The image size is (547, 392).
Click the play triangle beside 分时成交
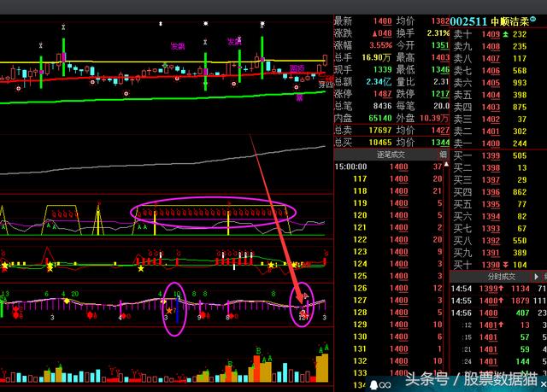537,277
